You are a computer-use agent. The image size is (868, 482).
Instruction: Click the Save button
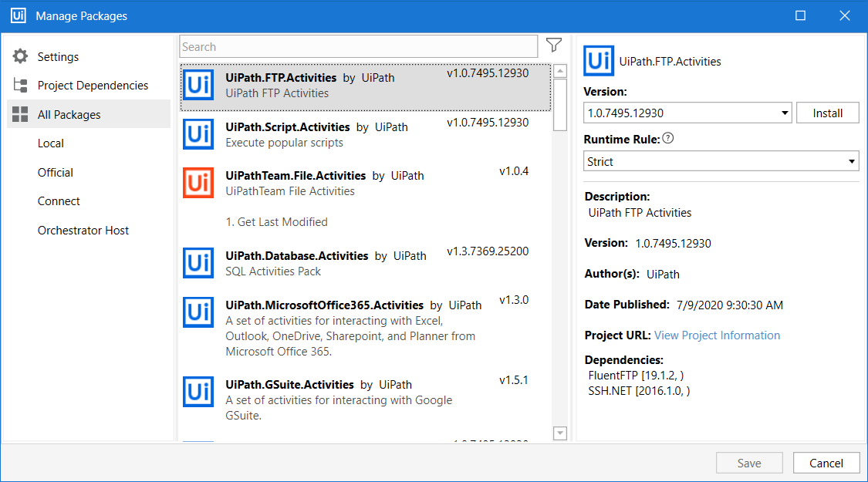click(x=749, y=463)
